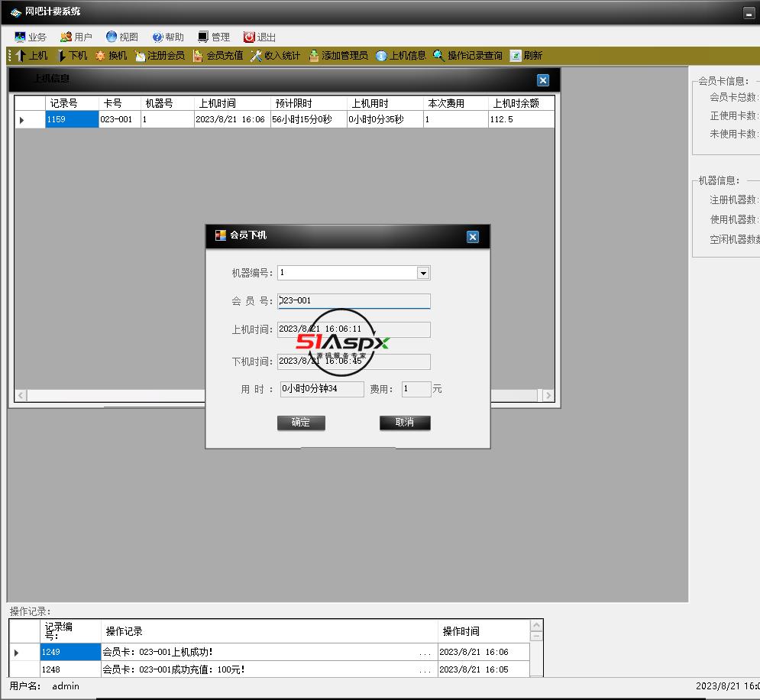Viewport: 760px width, 700px height.
Task: Close the 上机信息 panel
Action: [543, 80]
